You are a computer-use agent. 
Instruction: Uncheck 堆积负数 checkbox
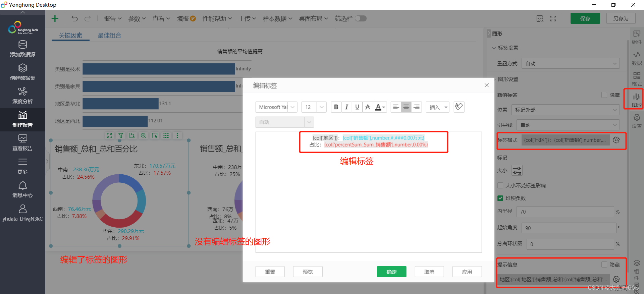[500, 198]
